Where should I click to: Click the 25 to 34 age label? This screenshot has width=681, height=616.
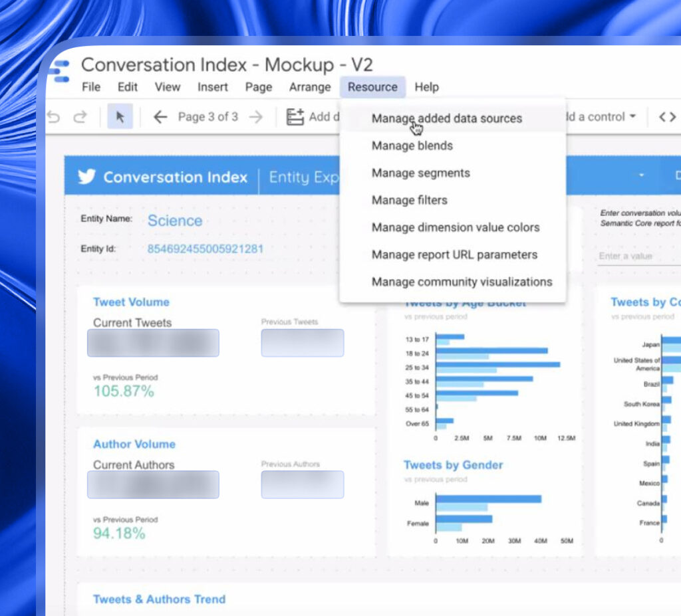pos(417,367)
